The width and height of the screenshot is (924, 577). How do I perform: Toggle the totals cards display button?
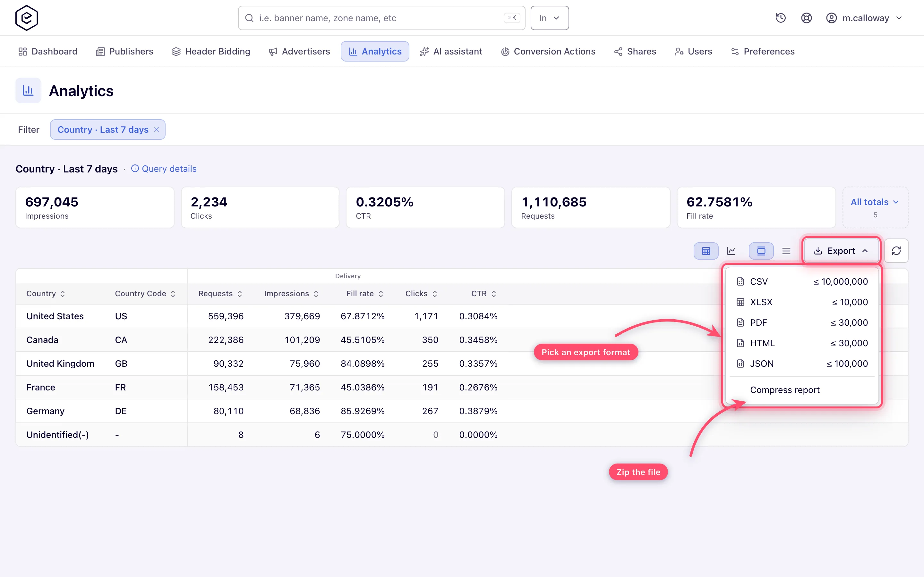761,251
